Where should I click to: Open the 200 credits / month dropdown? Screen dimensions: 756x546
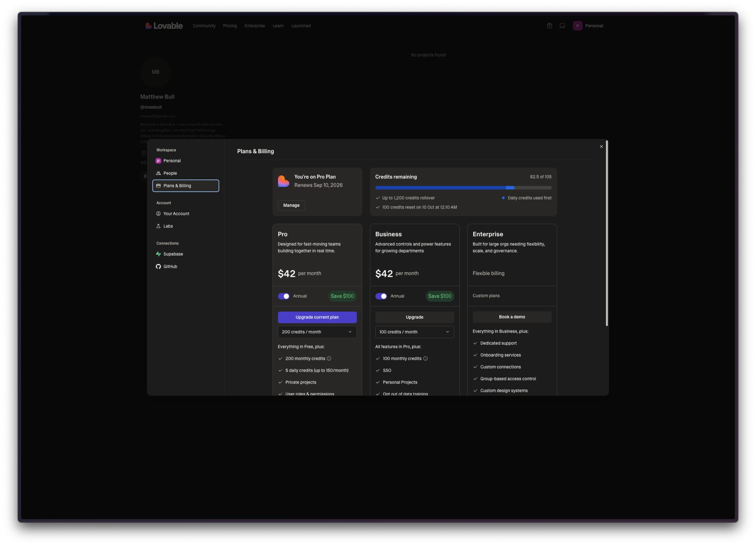click(317, 332)
